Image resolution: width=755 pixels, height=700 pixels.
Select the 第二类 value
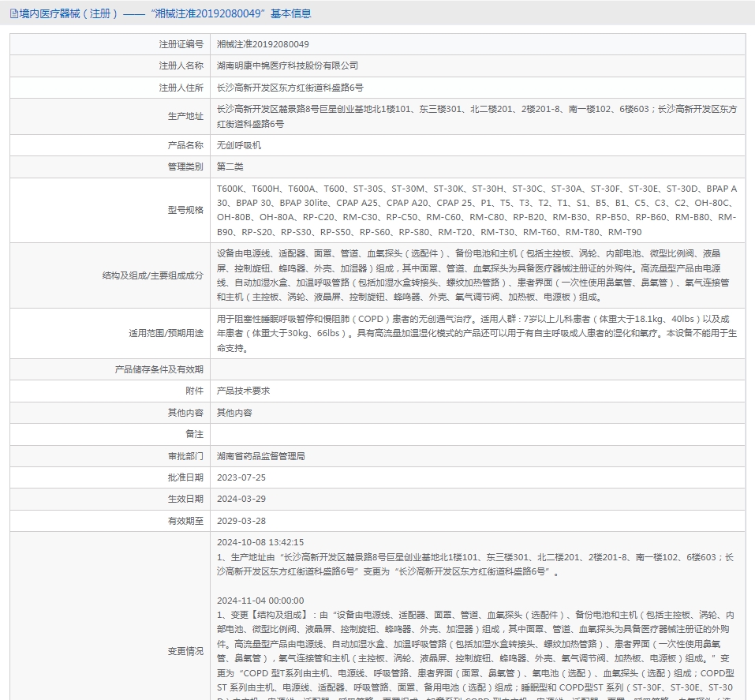[x=230, y=167]
